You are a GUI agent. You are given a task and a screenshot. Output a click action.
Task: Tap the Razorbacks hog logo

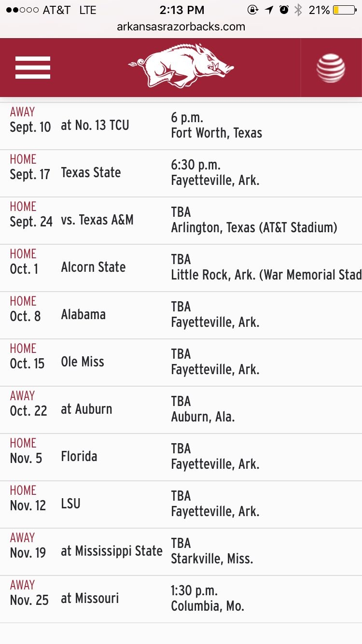[x=181, y=68]
